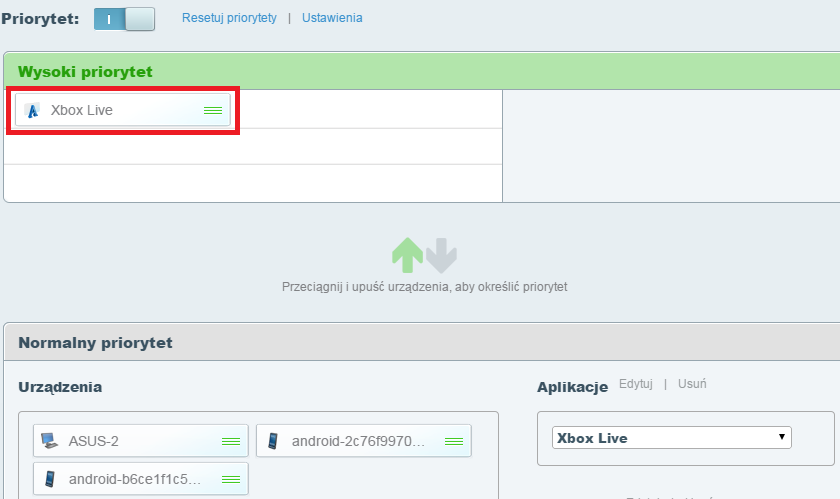Select the ASUS-2 device name
Image resolution: width=840 pixels, height=499 pixels.
pos(94,441)
